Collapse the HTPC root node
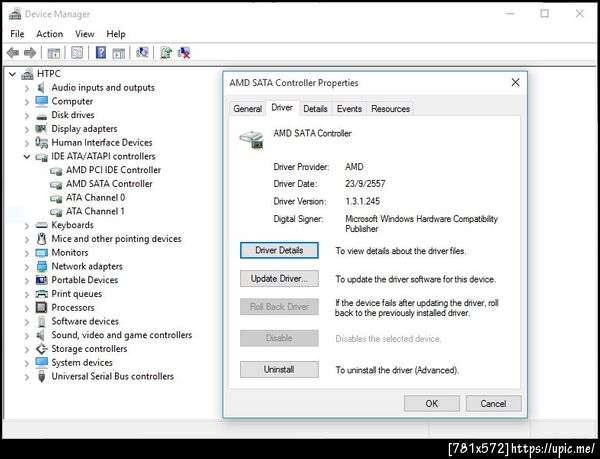The image size is (600, 459). point(13,74)
